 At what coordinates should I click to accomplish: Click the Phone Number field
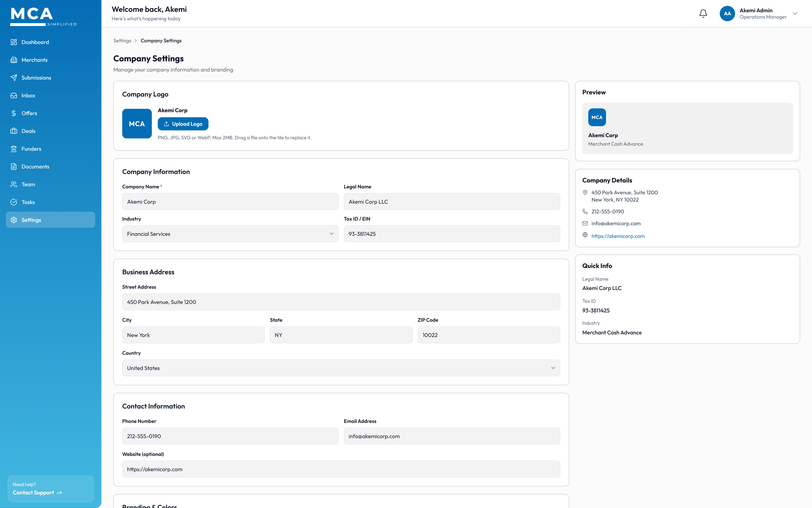tap(230, 436)
